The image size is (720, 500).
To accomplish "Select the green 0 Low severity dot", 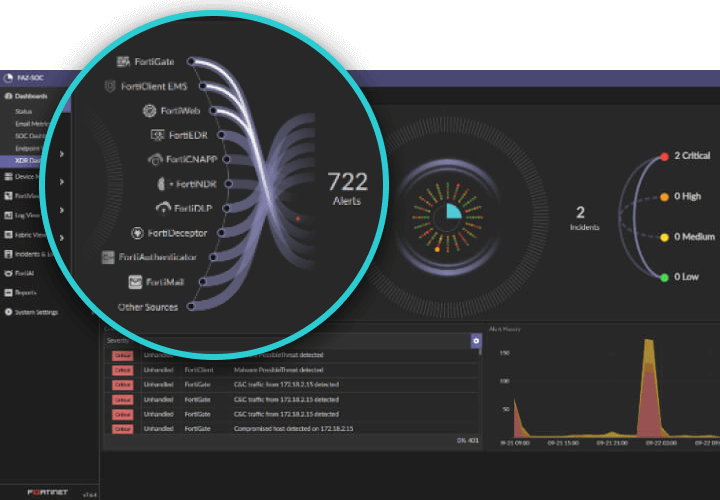I will pos(664,277).
